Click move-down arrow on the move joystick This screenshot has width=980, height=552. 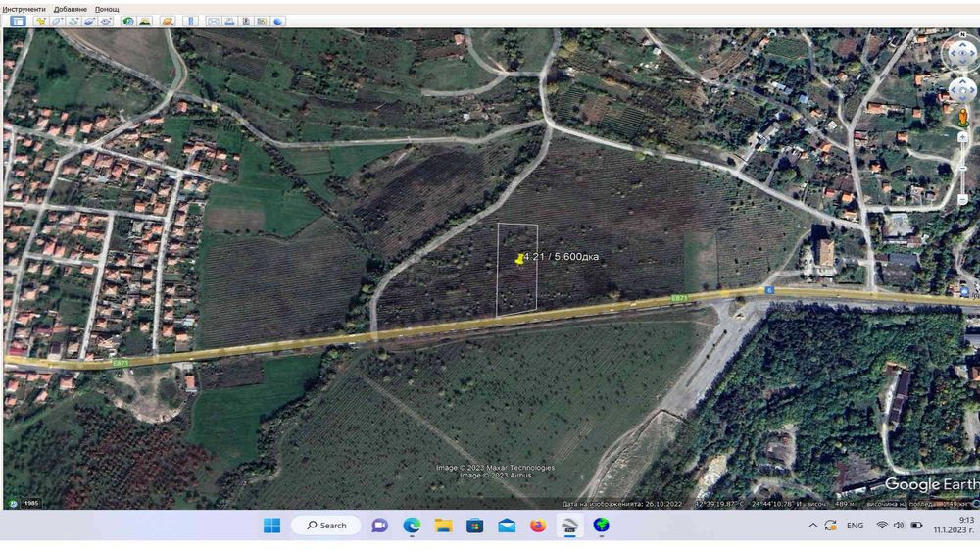tap(962, 98)
